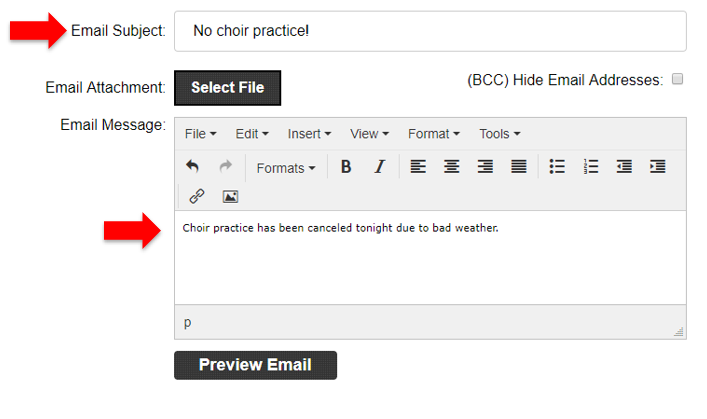707x419 pixels.
Task: Click the Redo arrow icon
Action: pyautogui.click(x=225, y=167)
